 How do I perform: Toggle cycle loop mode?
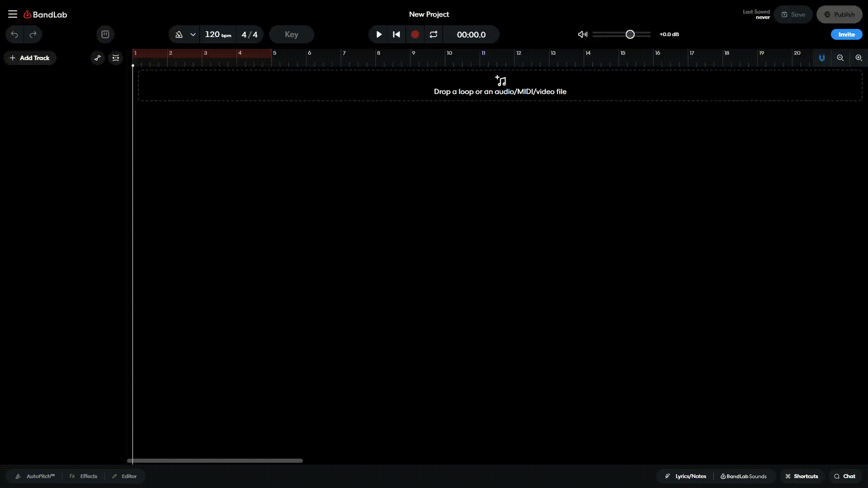coord(434,34)
